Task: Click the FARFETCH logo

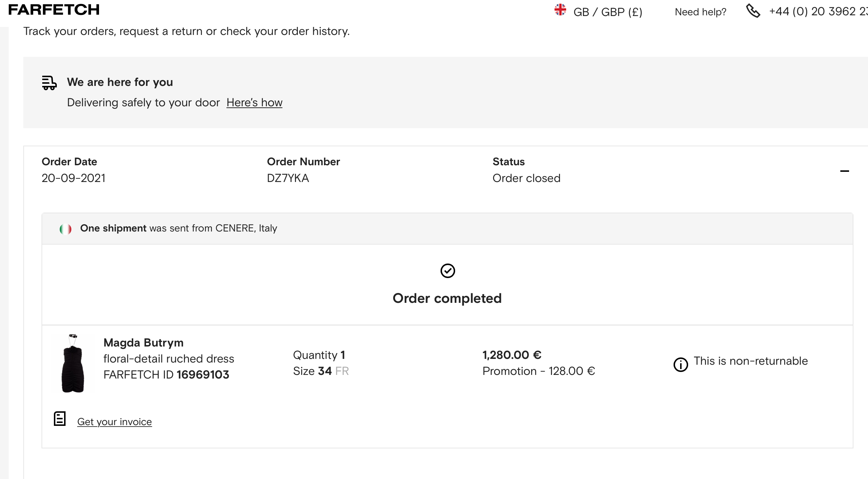Action: [x=54, y=10]
